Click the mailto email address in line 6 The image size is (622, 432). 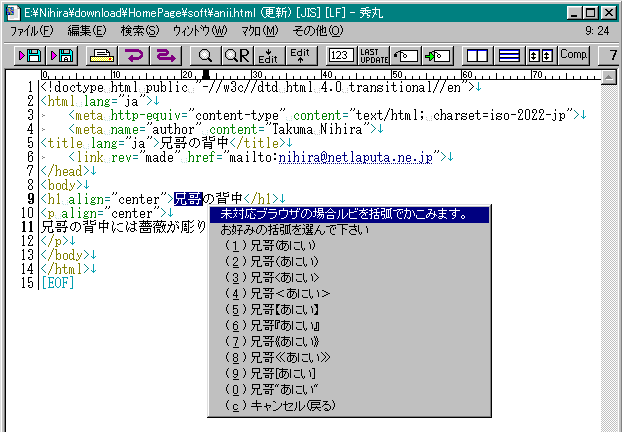(362, 157)
